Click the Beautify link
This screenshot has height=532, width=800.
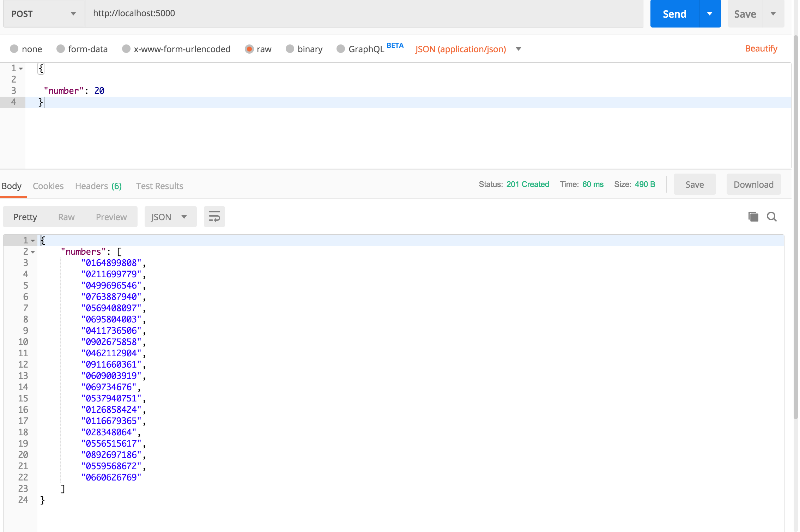tap(761, 48)
